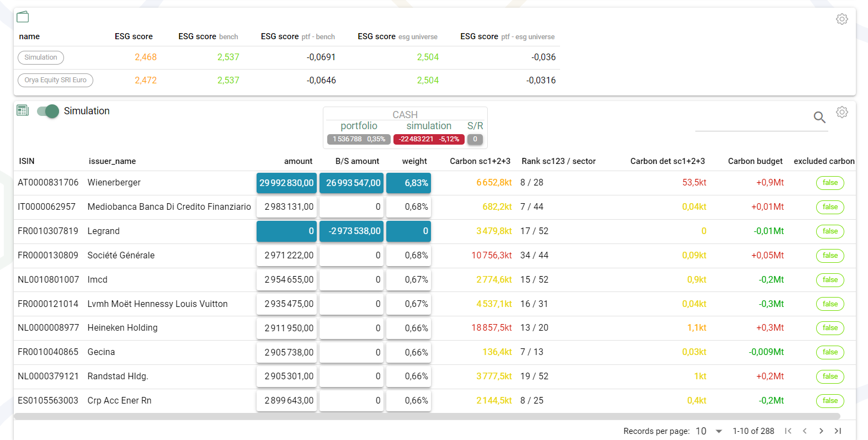This screenshot has height=440, width=868.
Task: Go to next page of records
Action: click(x=821, y=431)
